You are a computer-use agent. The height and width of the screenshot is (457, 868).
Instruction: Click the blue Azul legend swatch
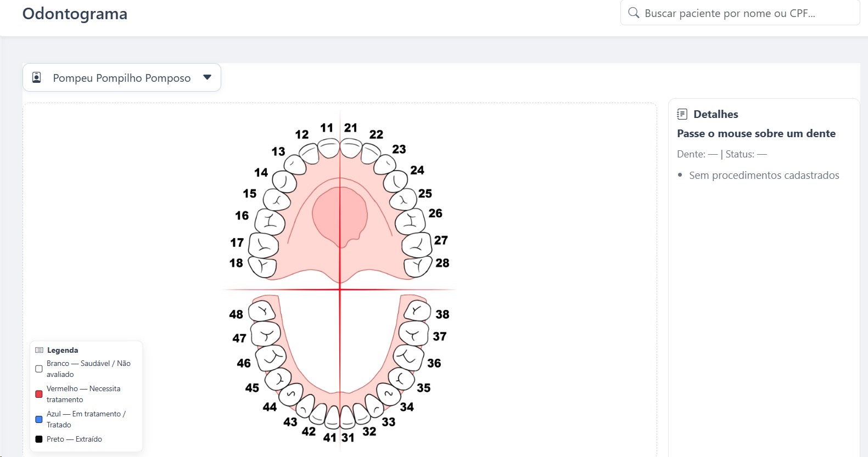(x=39, y=419)
